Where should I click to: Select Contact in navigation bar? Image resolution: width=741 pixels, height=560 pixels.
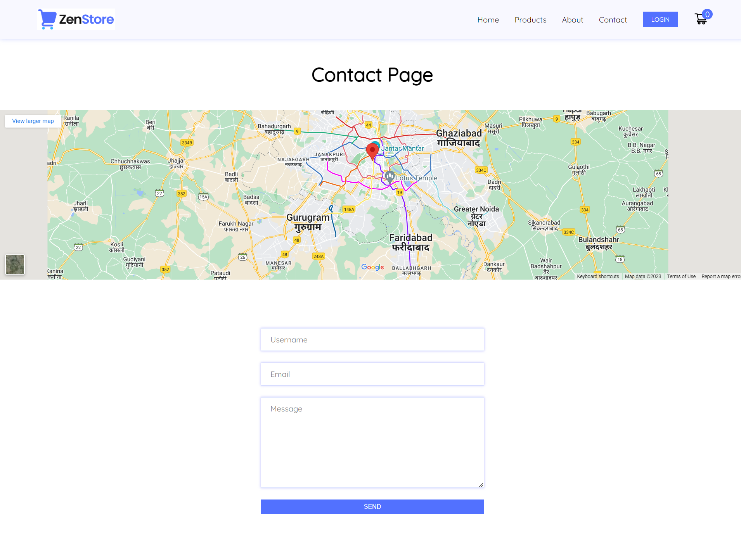pos(613,20)
